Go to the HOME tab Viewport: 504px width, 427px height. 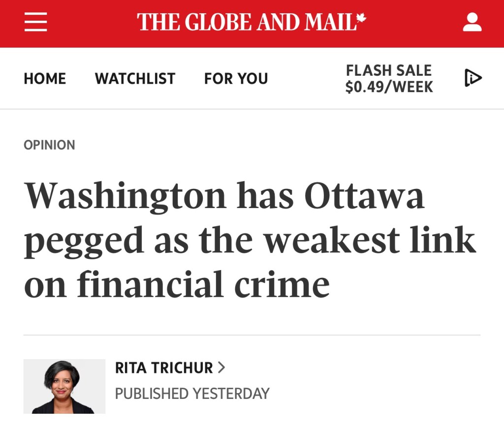point(45,79)
